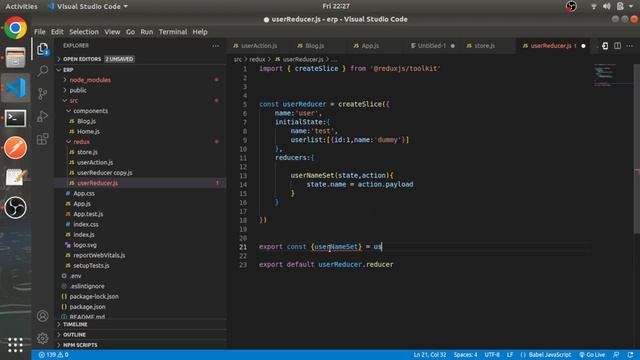Click Ln 21, Col 32 cursor position
Viewport: 640px width, 360px height.
(x=430, y=355)
